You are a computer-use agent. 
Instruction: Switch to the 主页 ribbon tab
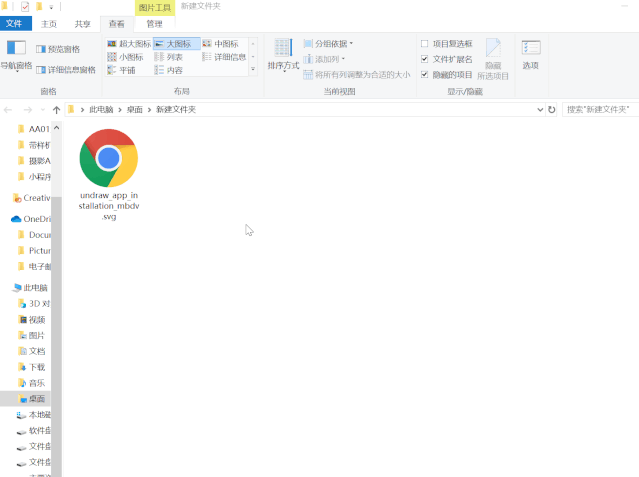point(49,24)
